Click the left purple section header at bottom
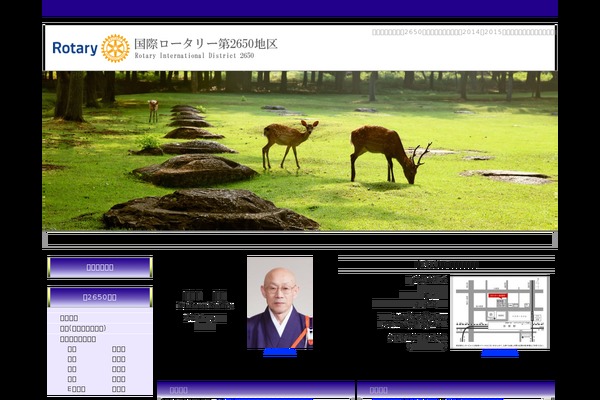 (x=256, y=390)
